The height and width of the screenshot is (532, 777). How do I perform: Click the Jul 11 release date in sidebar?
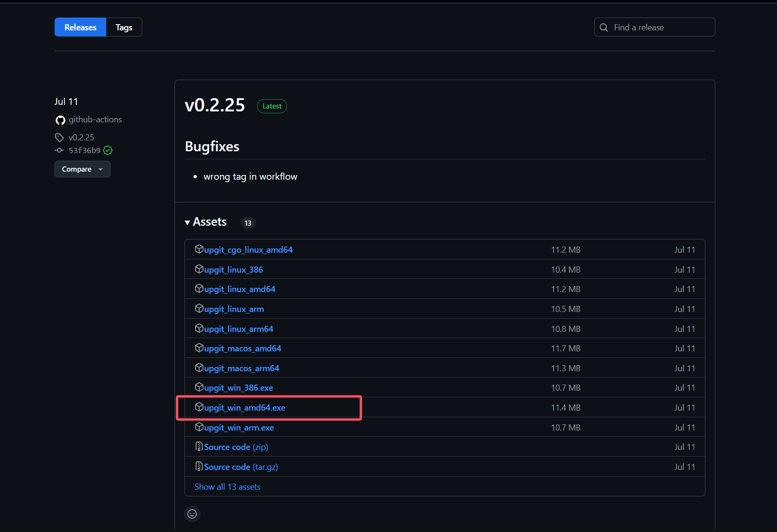click(x=66, y=101)
